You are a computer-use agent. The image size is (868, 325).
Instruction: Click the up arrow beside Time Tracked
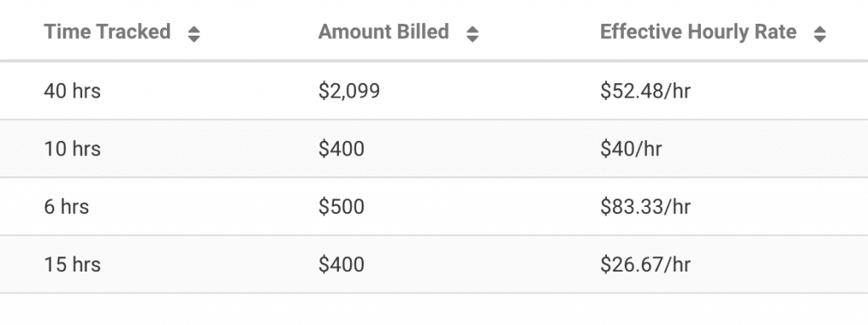pyautogui.click(x=193, y=30)
